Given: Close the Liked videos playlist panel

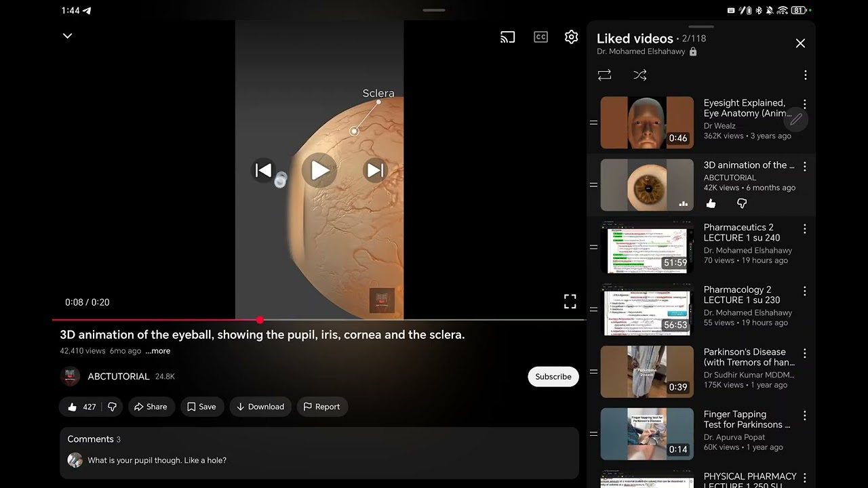Looking at the screenshot, I should (800, 43).
